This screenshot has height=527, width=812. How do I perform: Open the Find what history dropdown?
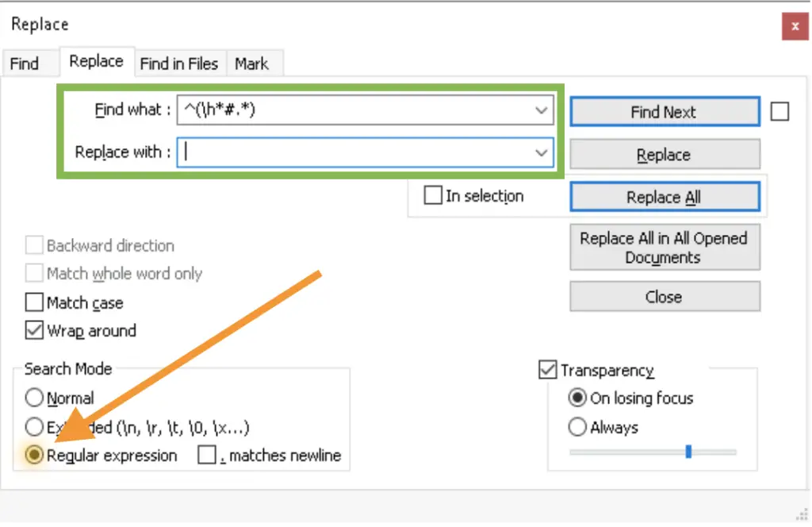(x=542, y=110)
